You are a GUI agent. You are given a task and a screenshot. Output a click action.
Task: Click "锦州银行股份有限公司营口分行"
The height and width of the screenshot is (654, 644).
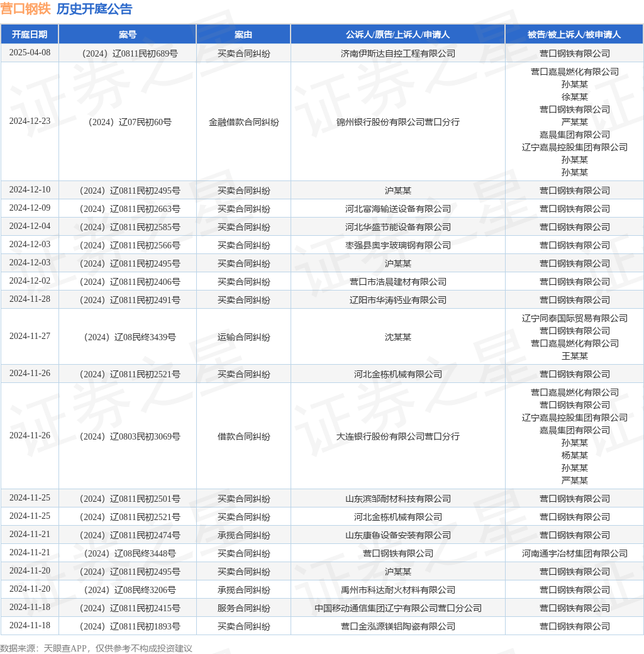coord(397,122)
